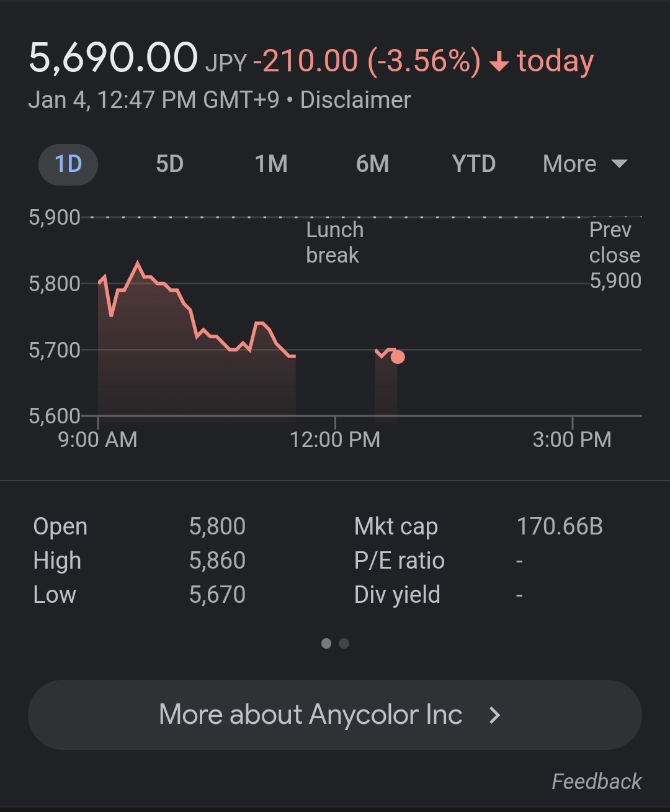Click the Lunch break label on chart
The height and width of the screenshot is (812, 670).
point(334,242)
